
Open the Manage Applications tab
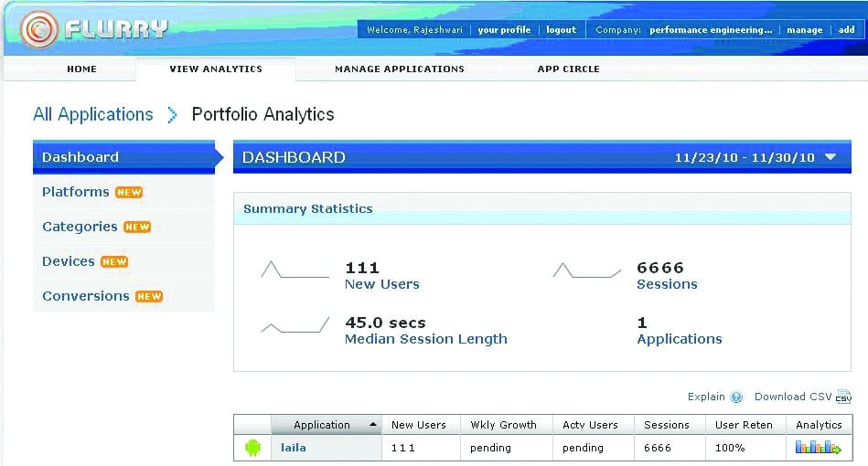[x=399, y=69]
